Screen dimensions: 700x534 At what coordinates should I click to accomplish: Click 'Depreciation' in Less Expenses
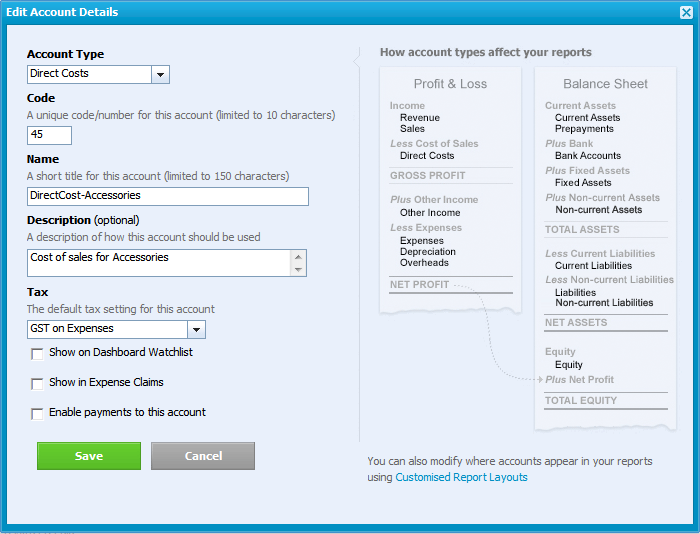[428, 252]
